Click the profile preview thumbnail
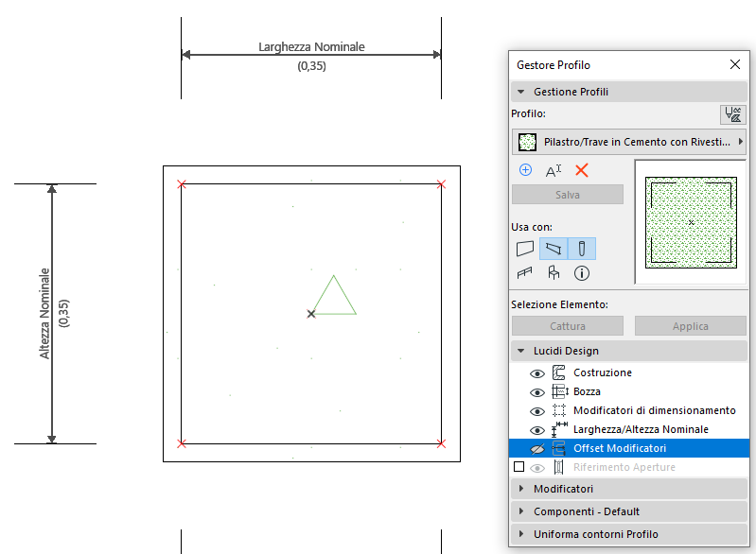The height and width of the screenshot is (554, 756). (691, 222)
